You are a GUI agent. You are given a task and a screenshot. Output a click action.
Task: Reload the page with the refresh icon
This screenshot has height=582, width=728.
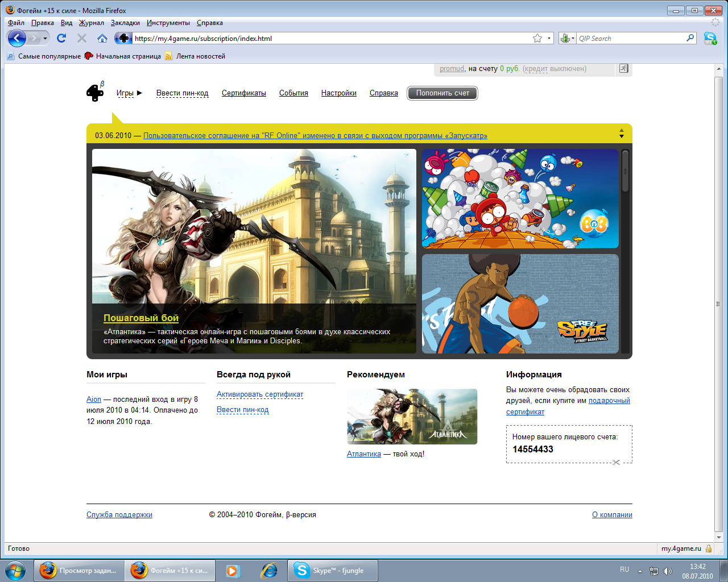pyautogui.click(x=61, y=38)
